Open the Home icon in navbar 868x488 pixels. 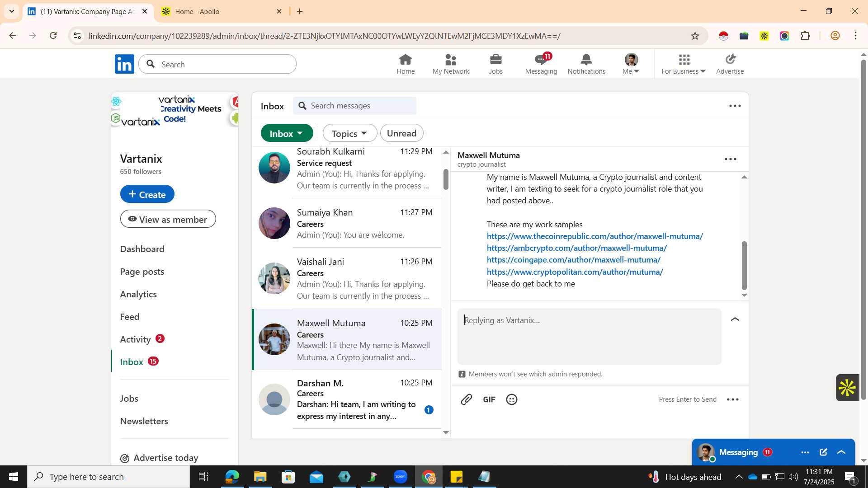click(406, 64)
